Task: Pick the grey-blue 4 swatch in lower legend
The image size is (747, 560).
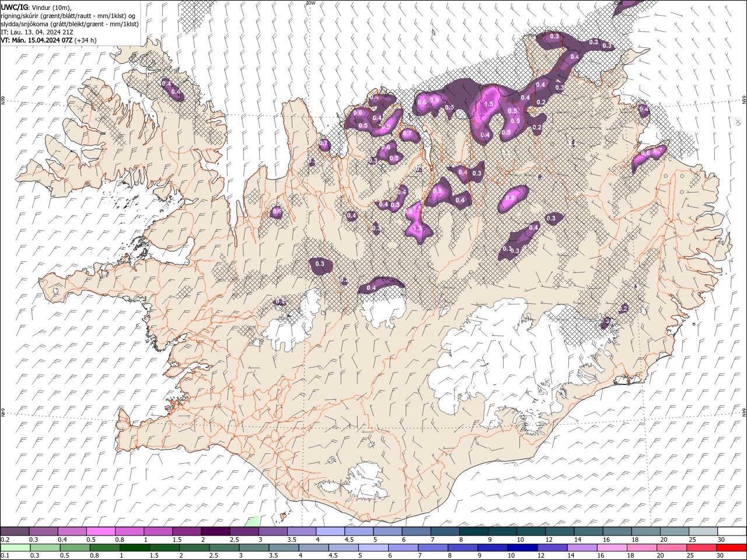Action: [x=313, y=548]
